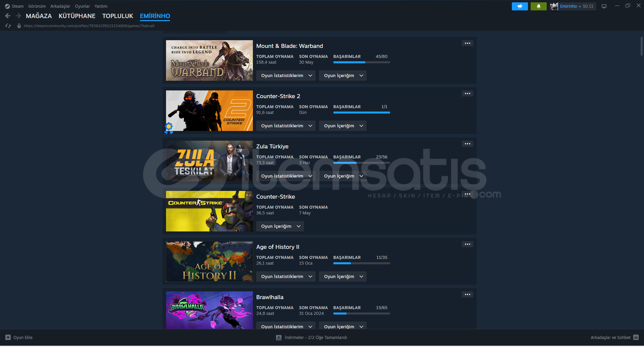
Task: Open options menu for Age of History II
Action: coord(467,244)
